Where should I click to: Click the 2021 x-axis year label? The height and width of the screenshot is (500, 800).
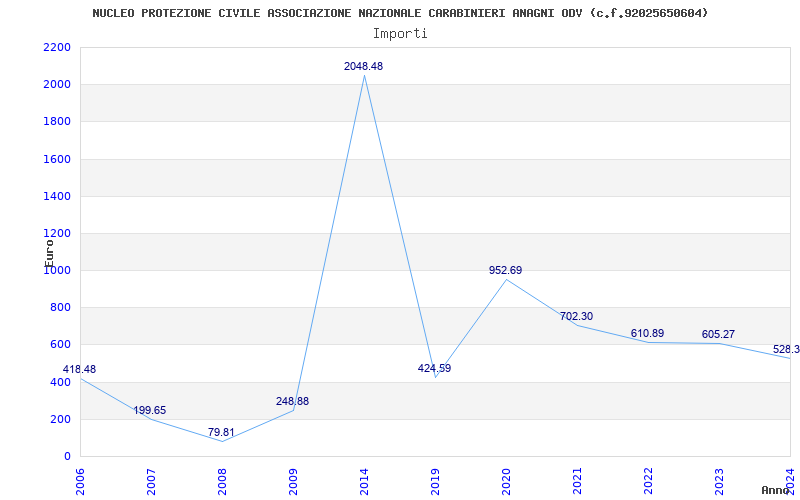click(577, 482)
